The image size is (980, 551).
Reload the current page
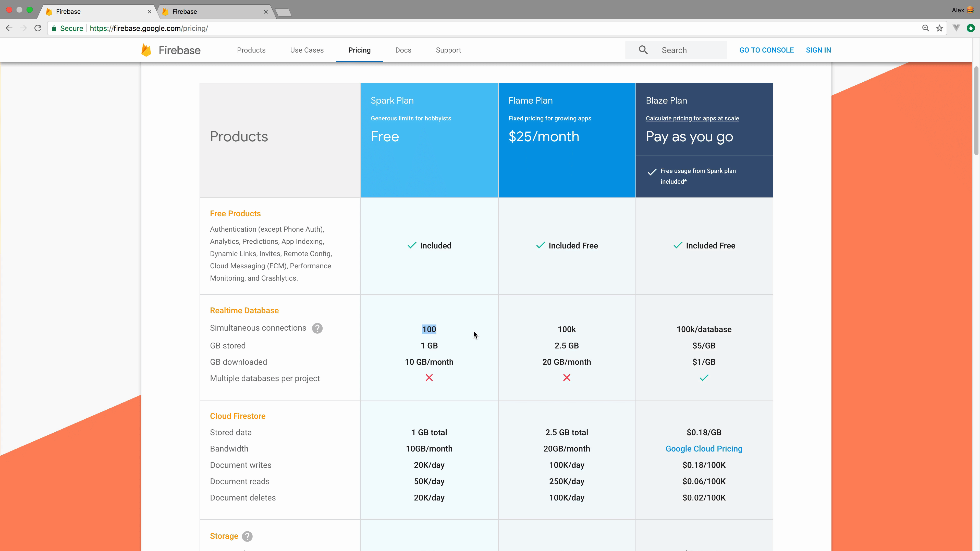[x=38, y=28]
